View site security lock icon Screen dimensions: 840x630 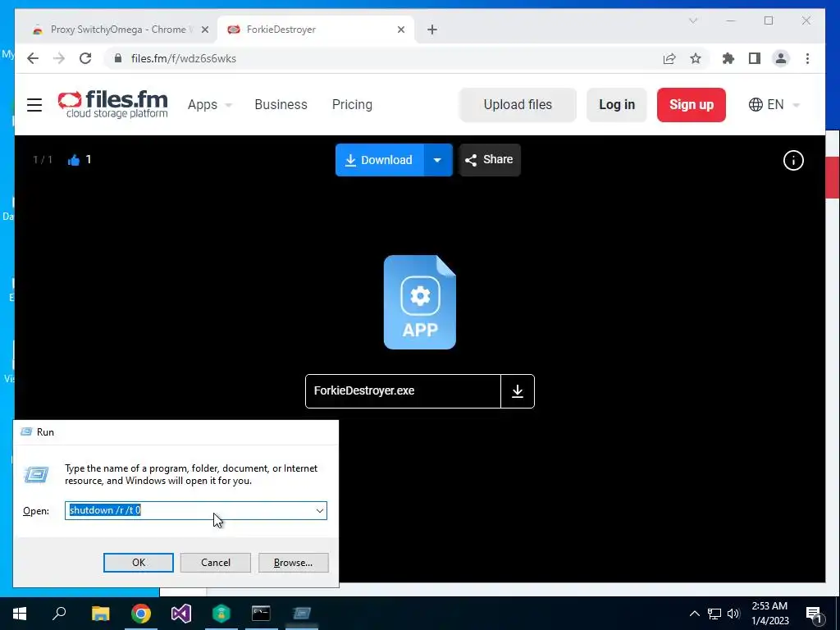118,58
